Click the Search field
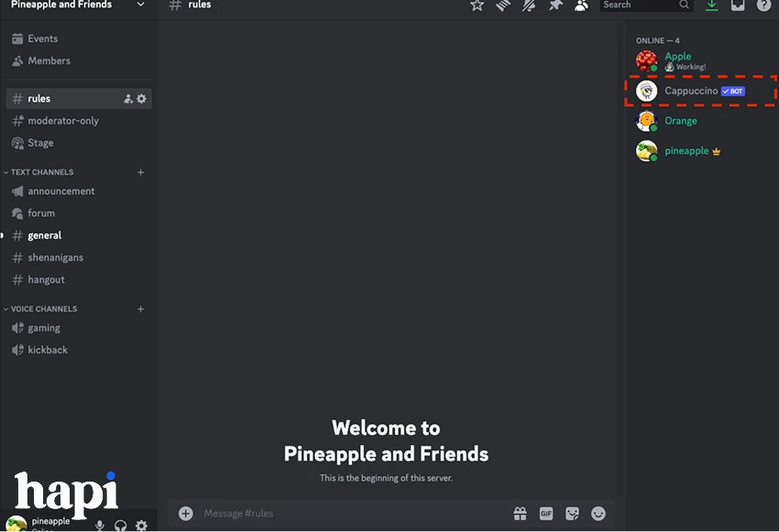779x532 pixels. 646,5
